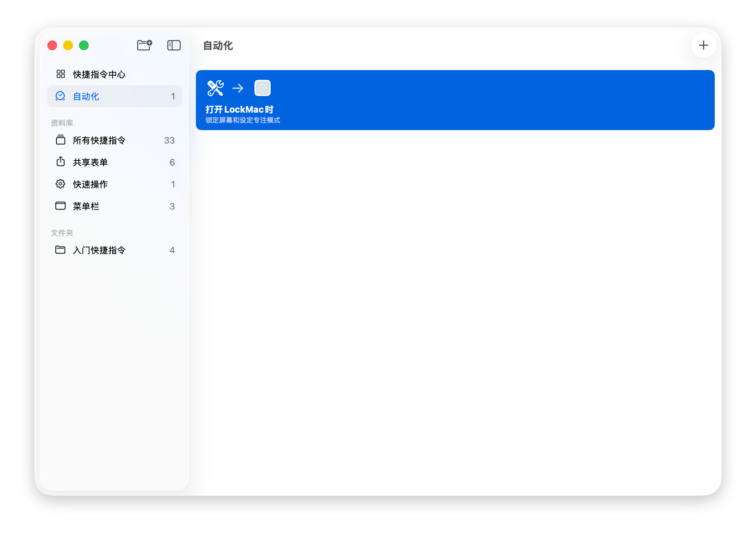Screen dimensions: 756x537
Task: Open the 入门快捷指令 folder
Action: [99, 250]
